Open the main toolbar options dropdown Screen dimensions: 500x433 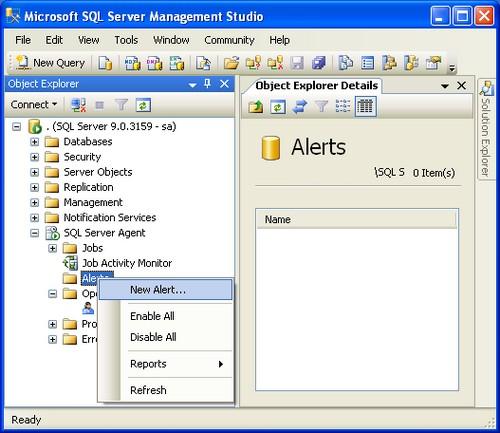tap(452, 68)
